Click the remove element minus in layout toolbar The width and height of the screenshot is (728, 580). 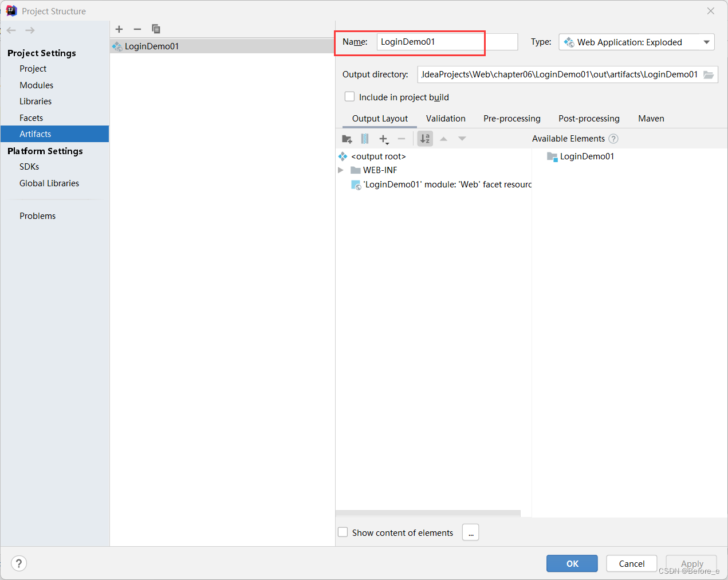[x=402, y=139]
